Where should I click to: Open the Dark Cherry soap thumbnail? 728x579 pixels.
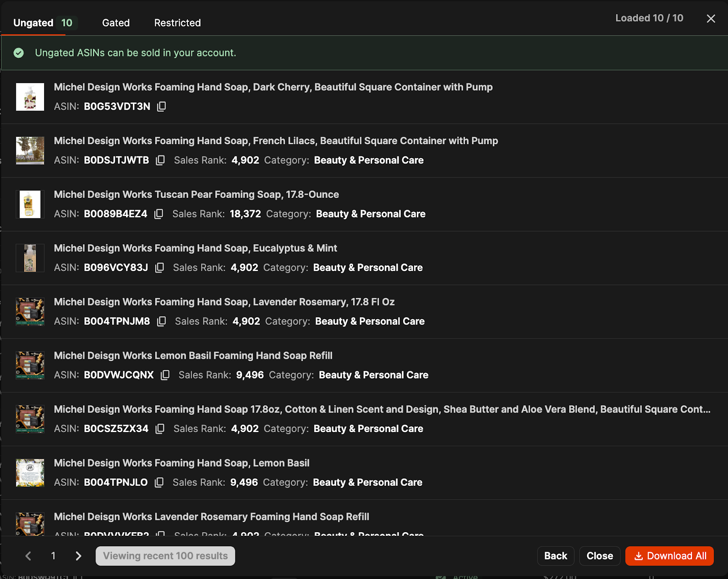(x=30, y=97)
